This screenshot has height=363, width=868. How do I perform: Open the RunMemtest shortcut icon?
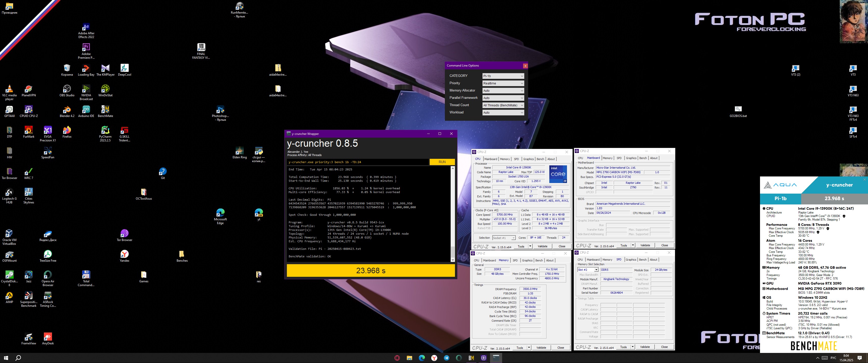[x=239, y=10]
